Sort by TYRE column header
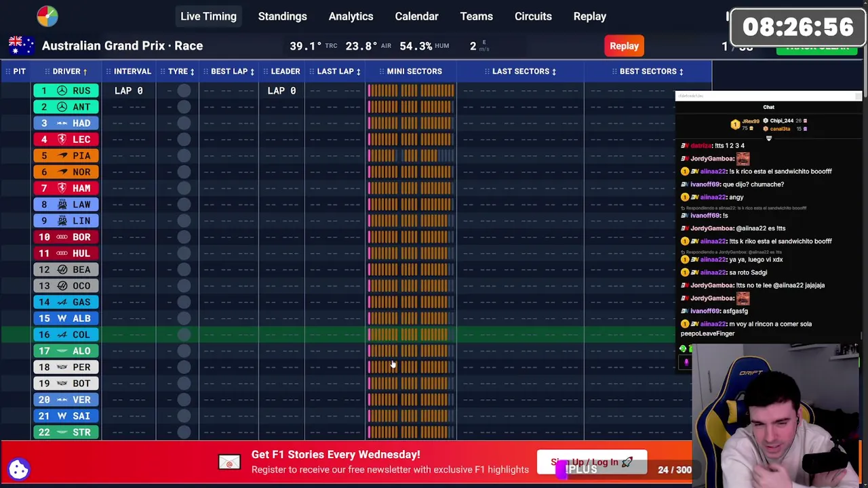 pyautogui.click(x=178, y=71)
